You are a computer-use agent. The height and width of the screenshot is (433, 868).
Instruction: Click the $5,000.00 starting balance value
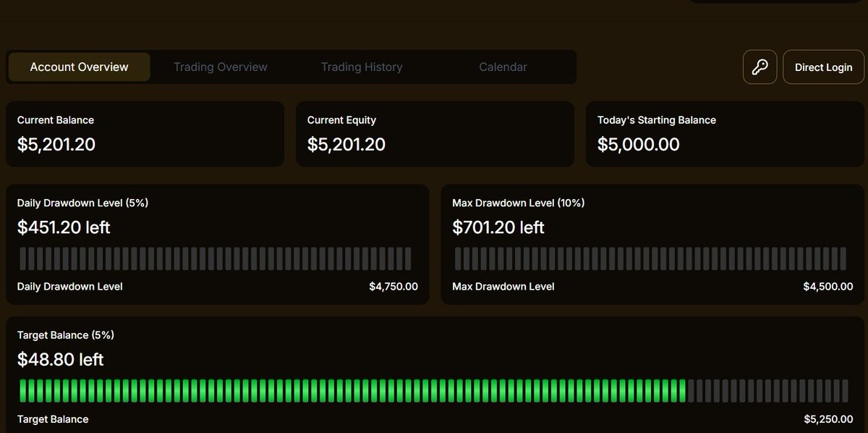639,144
